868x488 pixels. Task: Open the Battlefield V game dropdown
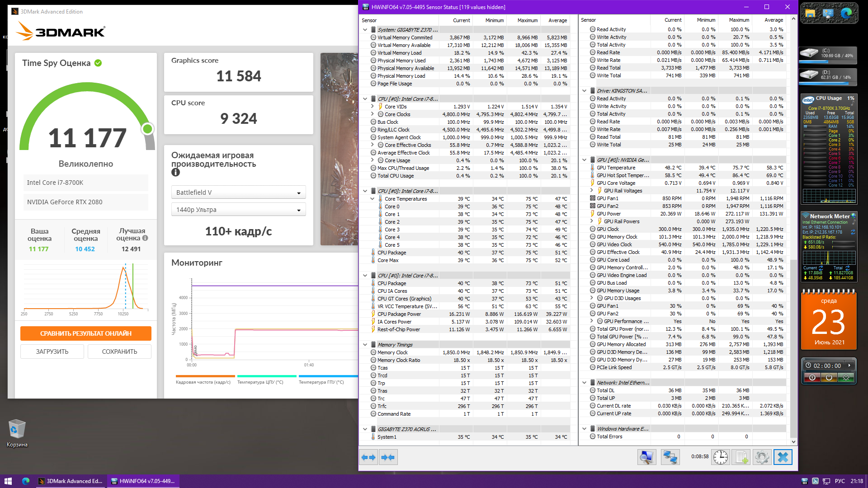[x=238, y=192]
